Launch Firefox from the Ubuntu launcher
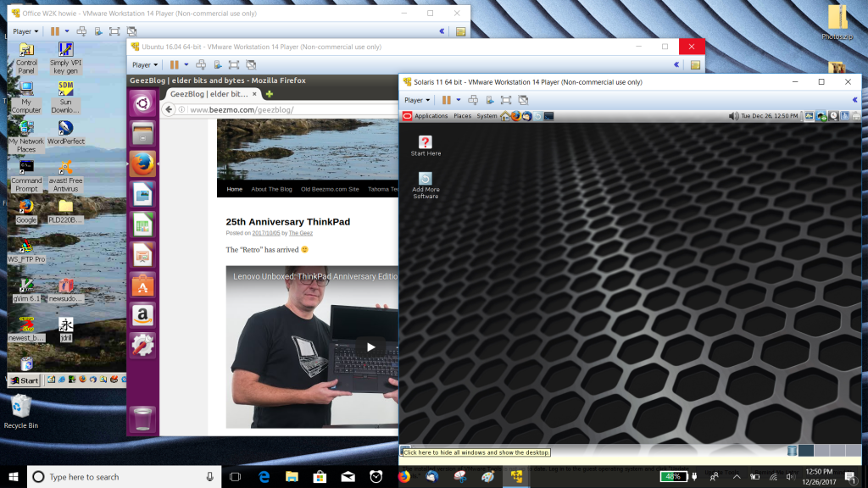 tap(142, 164)
